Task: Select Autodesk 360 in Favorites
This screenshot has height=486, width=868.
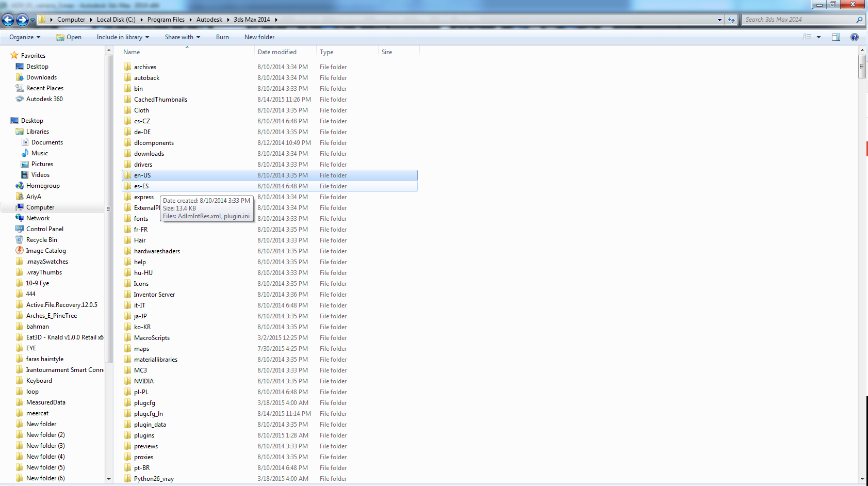Action: (44, 99)
